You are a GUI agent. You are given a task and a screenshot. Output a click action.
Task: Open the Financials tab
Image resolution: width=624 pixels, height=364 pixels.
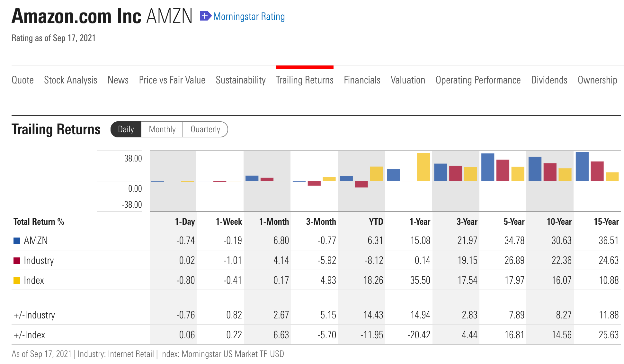pyautogui.click(x=362, y=80)
